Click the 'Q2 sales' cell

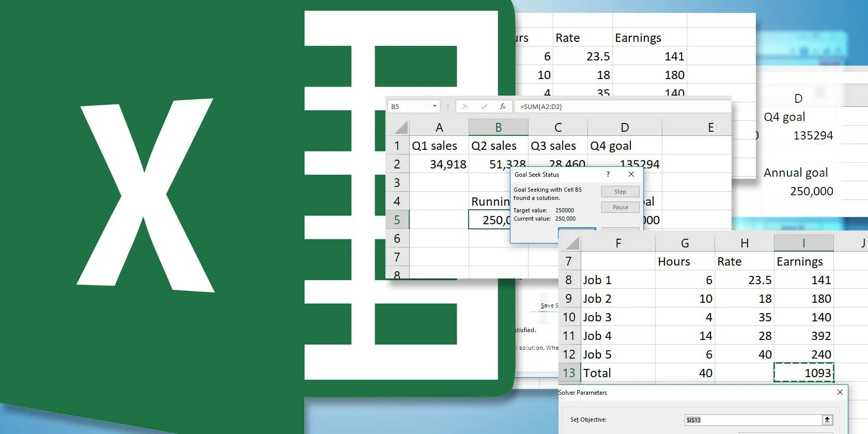499,146
